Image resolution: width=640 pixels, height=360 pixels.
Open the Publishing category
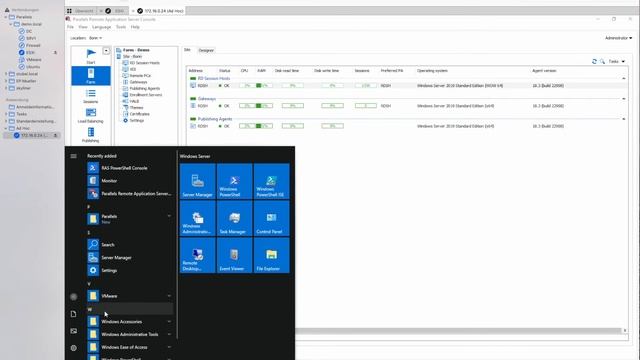[91, 135]
